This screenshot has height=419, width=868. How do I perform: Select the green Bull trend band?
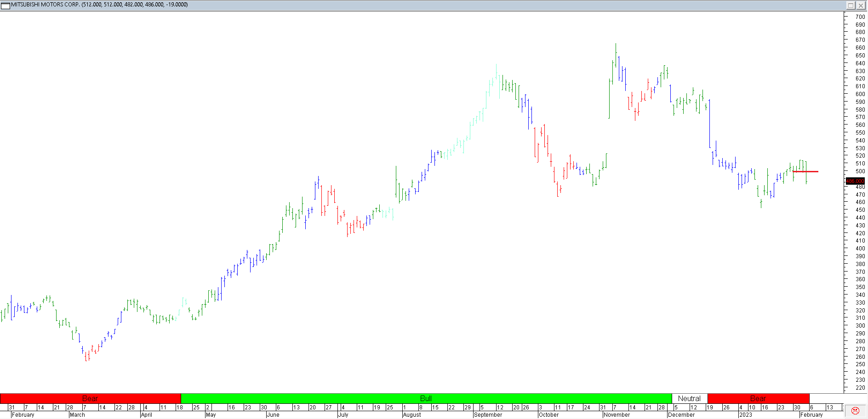tap(426, 398)
